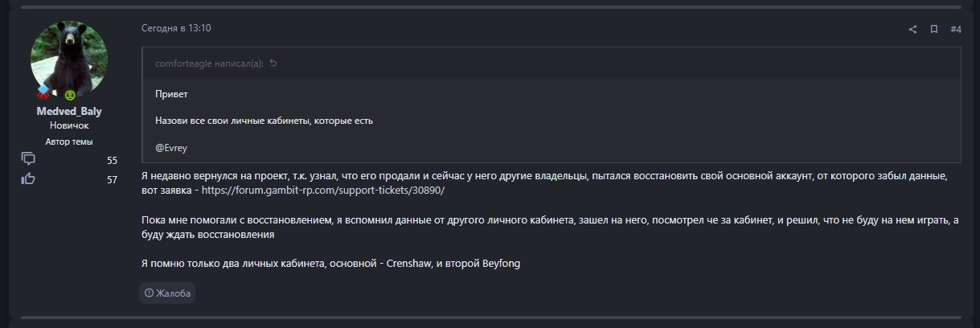Jump to quoted post via arrow icon

(x=273, y=64)
